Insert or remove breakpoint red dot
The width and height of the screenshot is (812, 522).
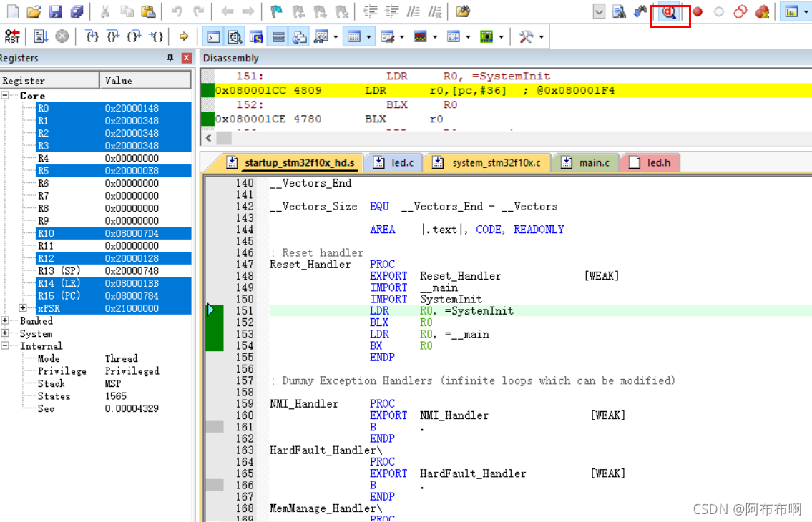point(698,11)
